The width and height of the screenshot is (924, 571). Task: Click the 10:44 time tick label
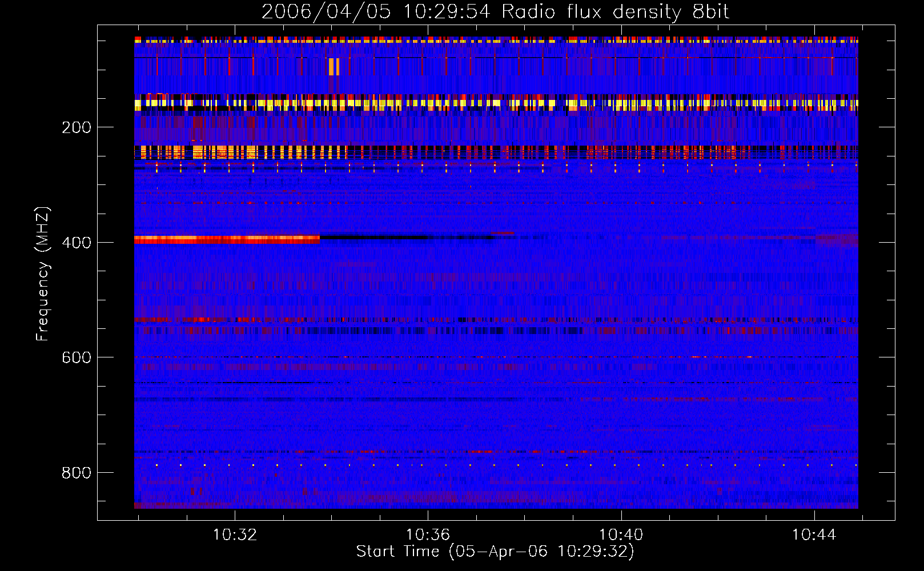(x=814, y=535)
